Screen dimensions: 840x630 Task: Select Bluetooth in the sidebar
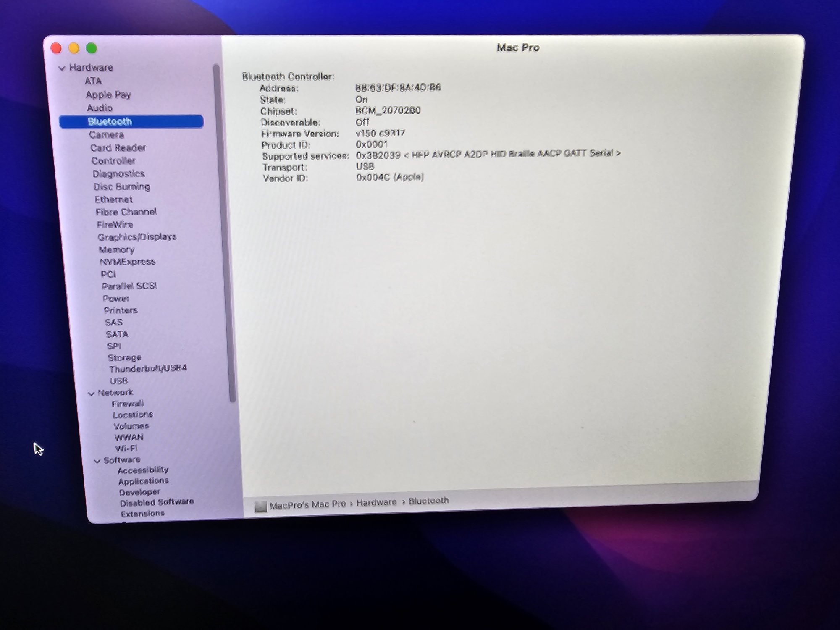(x=110, y=122)
